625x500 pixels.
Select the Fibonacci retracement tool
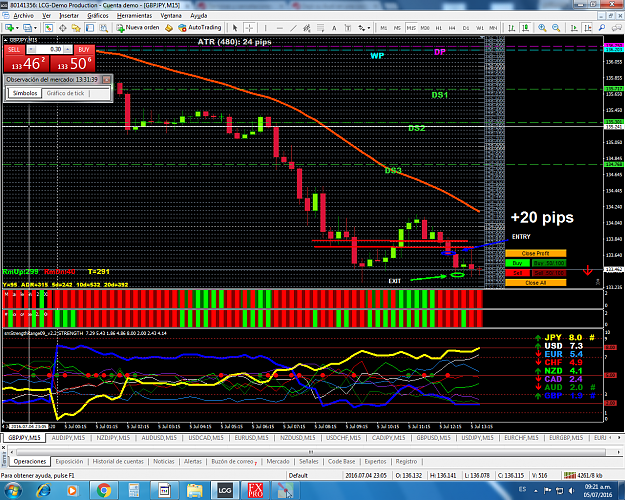pos(320,28)
